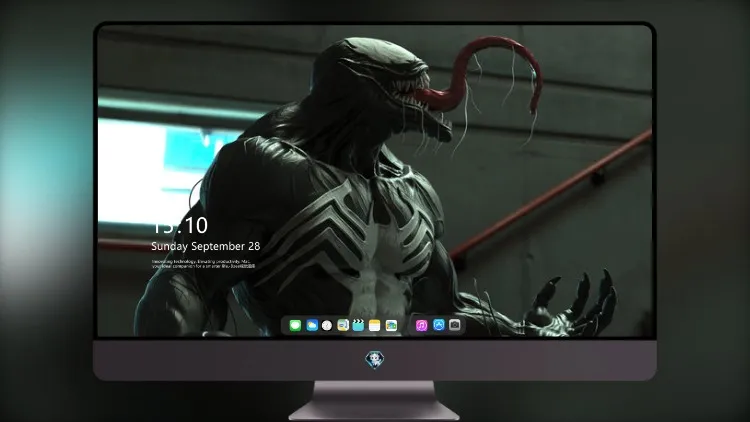Viewport: 750px width, 422px height.
Task: Click the 'Sunday September 28' date text
Action: [206, 246]
